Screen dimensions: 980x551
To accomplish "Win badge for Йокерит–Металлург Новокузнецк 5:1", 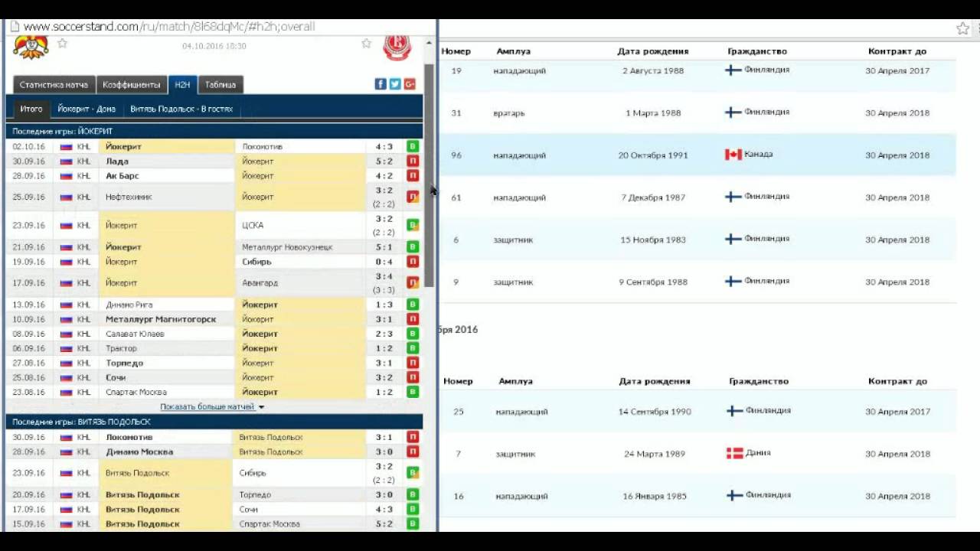I will pos(413,247).
